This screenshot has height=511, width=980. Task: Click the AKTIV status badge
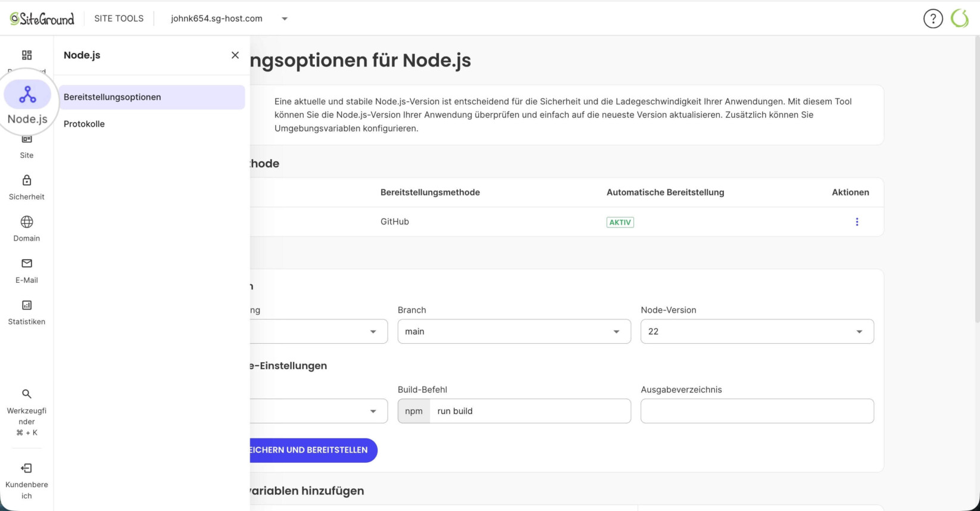coord(620,222)
